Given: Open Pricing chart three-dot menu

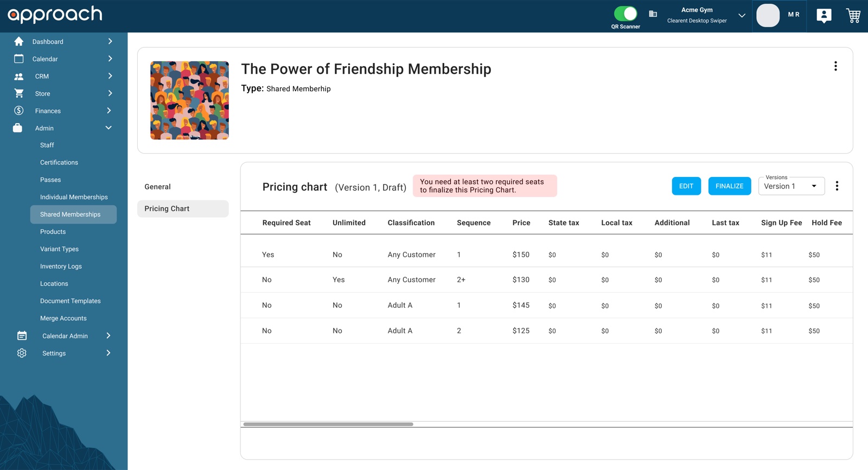Looking at the screenshot, I should [837, 186].
